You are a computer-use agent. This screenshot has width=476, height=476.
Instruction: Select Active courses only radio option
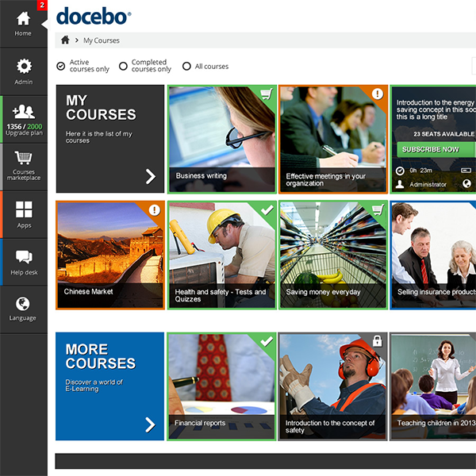point(61,67)
